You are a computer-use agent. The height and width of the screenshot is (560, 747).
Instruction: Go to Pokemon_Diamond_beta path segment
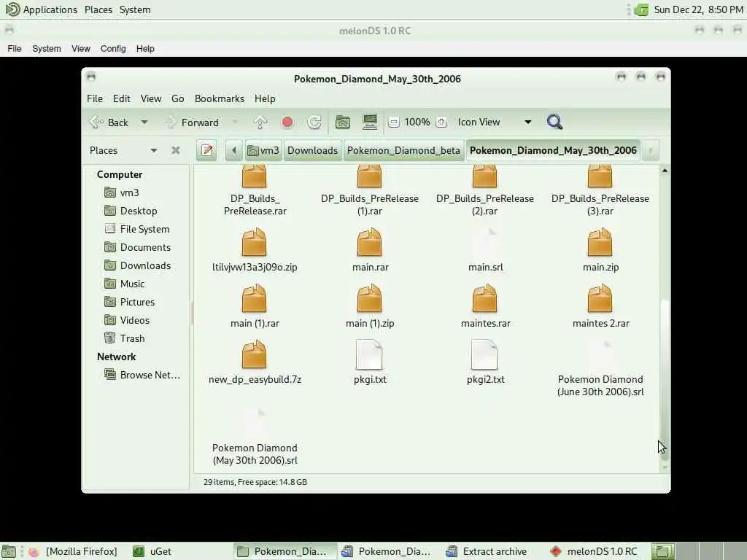point(403,150)
